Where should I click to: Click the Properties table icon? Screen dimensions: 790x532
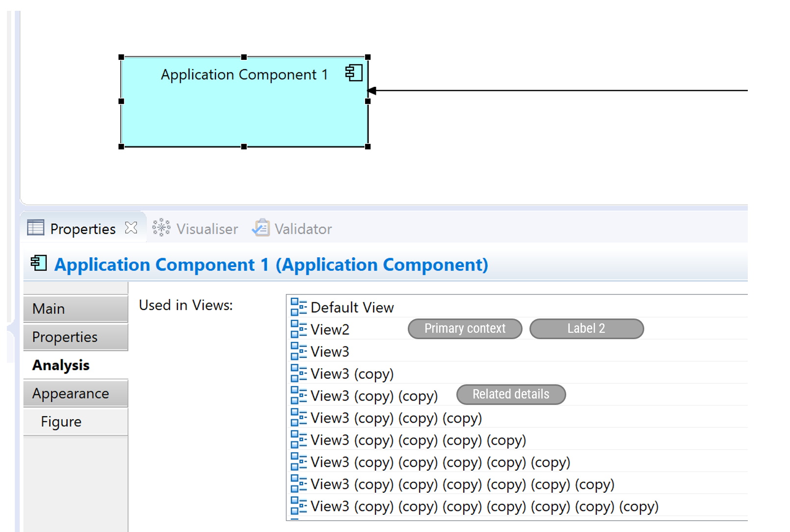35,228
